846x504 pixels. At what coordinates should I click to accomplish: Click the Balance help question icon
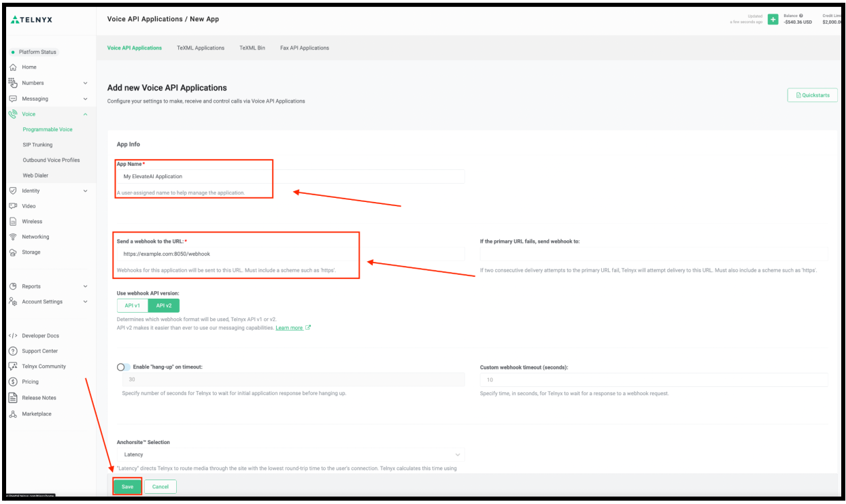801,16
